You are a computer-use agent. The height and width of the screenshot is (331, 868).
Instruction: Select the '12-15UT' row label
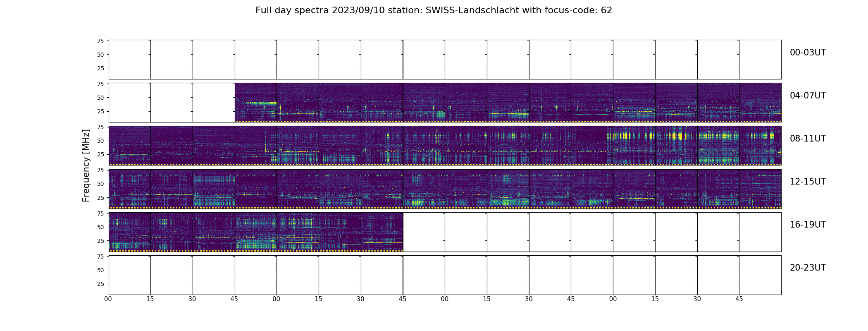coord(808,182)
